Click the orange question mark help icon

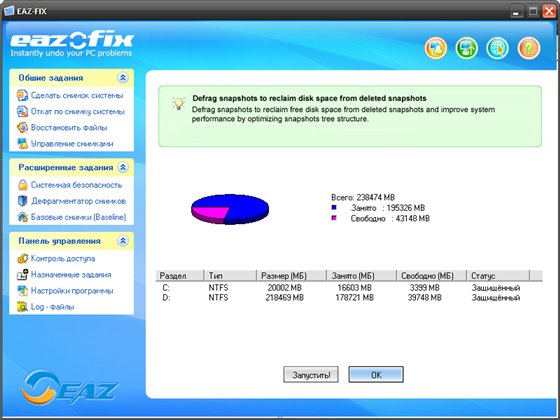coord(529,48)
